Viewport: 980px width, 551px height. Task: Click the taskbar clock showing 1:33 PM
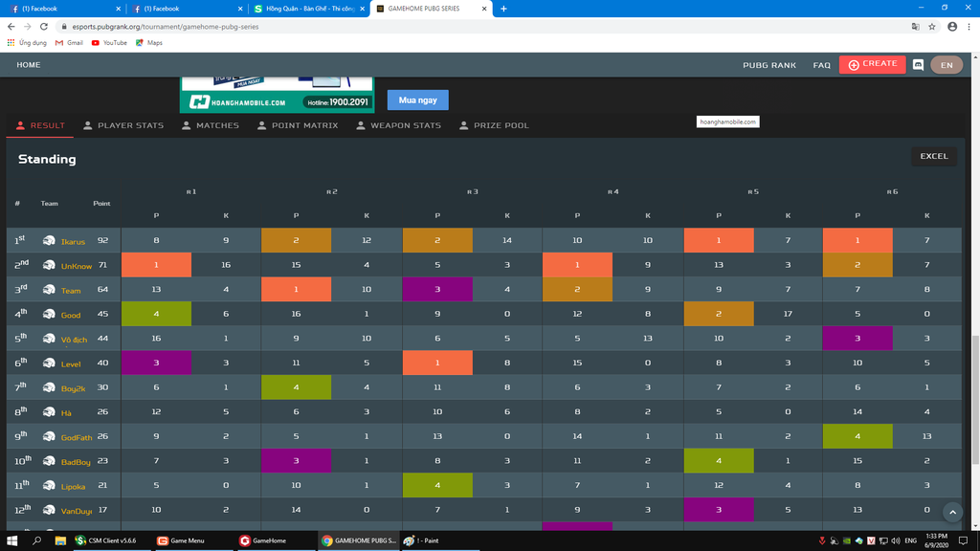(x=937, y=540)
